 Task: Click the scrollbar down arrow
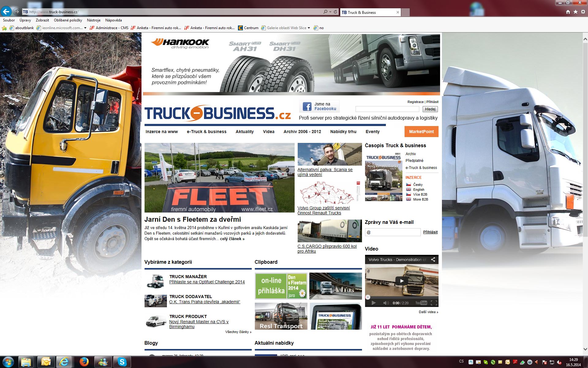pyautogui.click(x=585, y=349)
